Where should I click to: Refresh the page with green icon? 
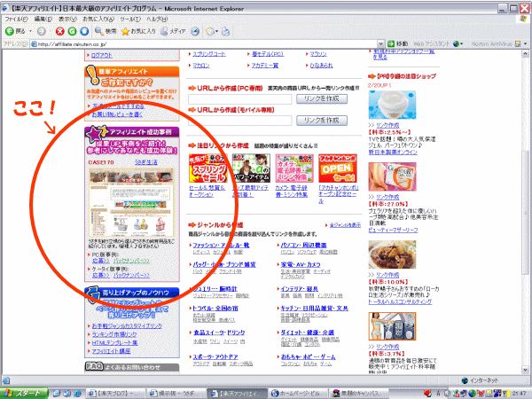[72, 31]
